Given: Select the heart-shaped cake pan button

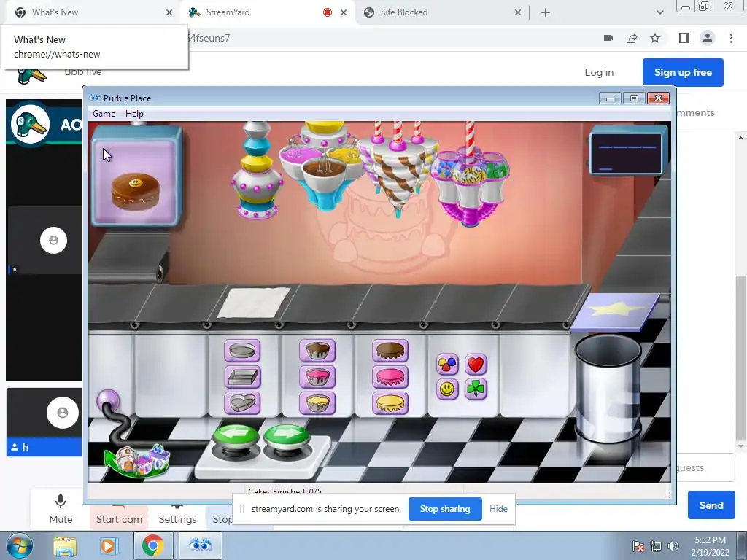Looking at the screenshot, I should tap(242, 403).
